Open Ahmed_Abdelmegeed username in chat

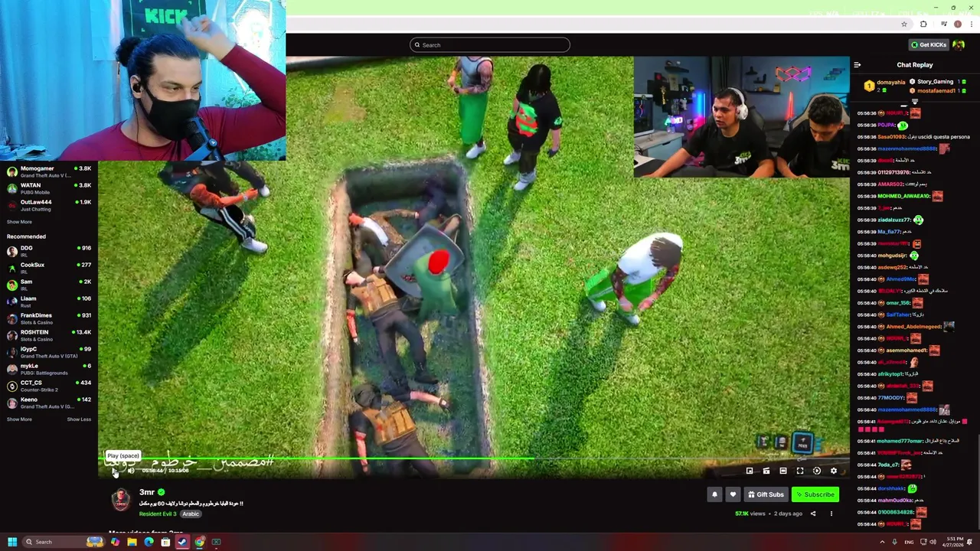point(913,327)
